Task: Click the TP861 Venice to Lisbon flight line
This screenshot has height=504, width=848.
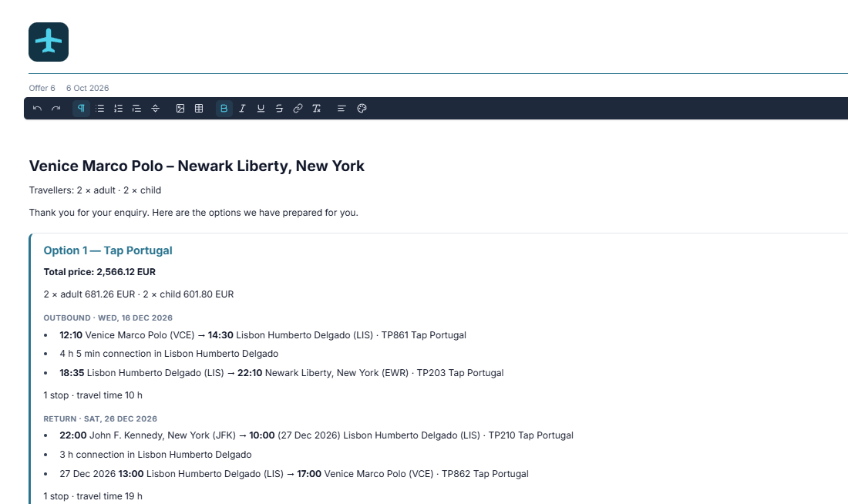Action: (x=263, y=335)
